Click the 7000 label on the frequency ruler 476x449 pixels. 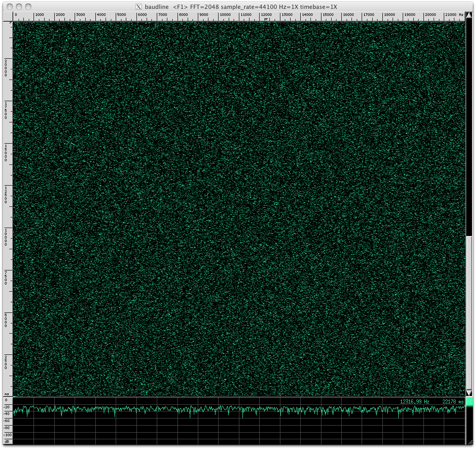coord(162,15)
